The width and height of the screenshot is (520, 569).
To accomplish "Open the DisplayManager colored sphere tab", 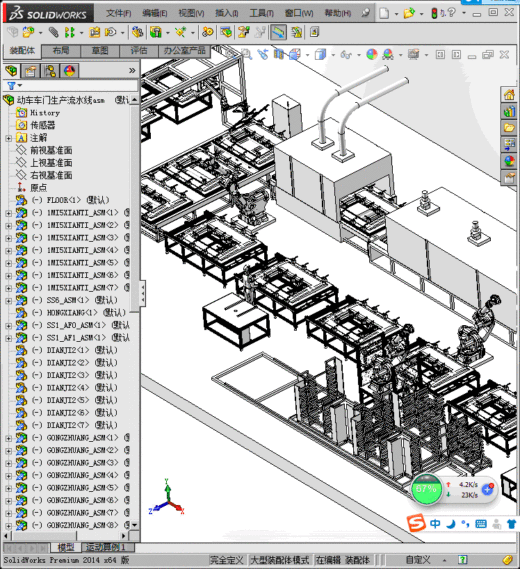I will tap(69, 71).
